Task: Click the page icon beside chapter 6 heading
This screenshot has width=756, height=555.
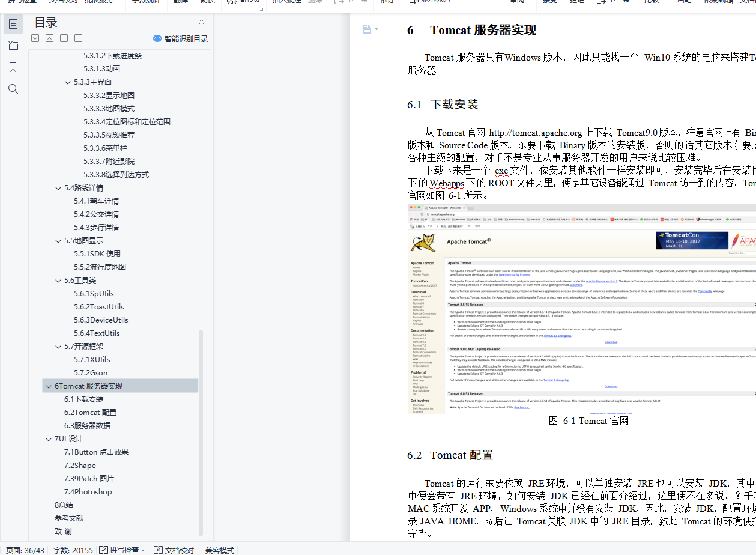Action: [366, 29]
